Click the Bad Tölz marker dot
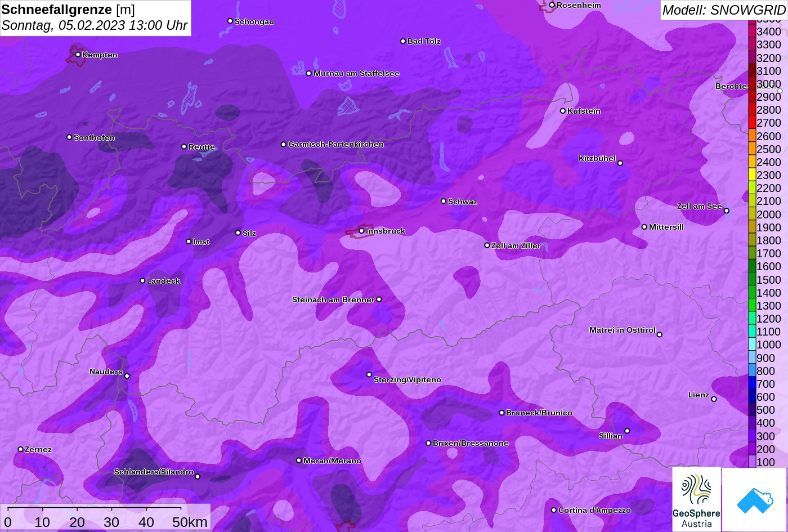This screenshot has height=532, width=788. click(x=403, y=41)
